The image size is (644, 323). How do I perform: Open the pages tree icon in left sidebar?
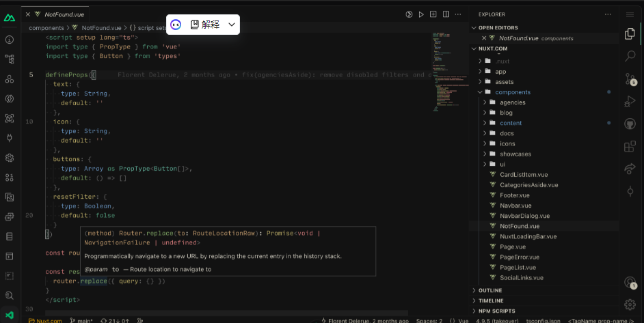(10, 59)
